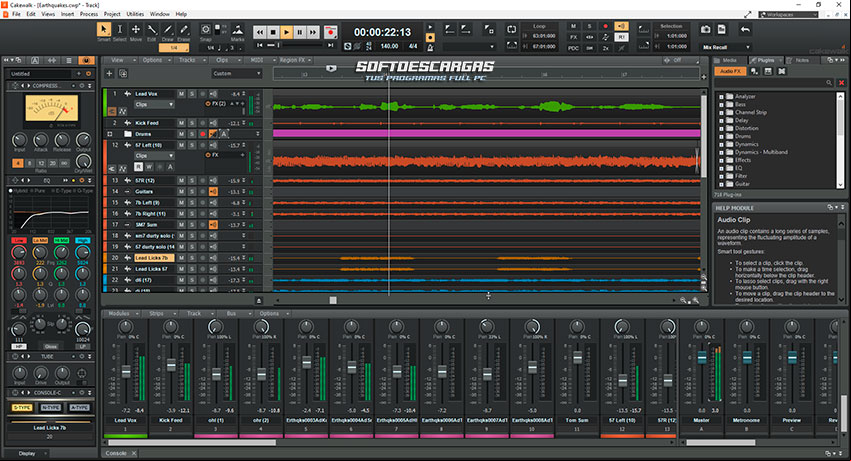851x461 pixels.
Task: Toggle input echo on Guitars track
Action: coord(213,192)
